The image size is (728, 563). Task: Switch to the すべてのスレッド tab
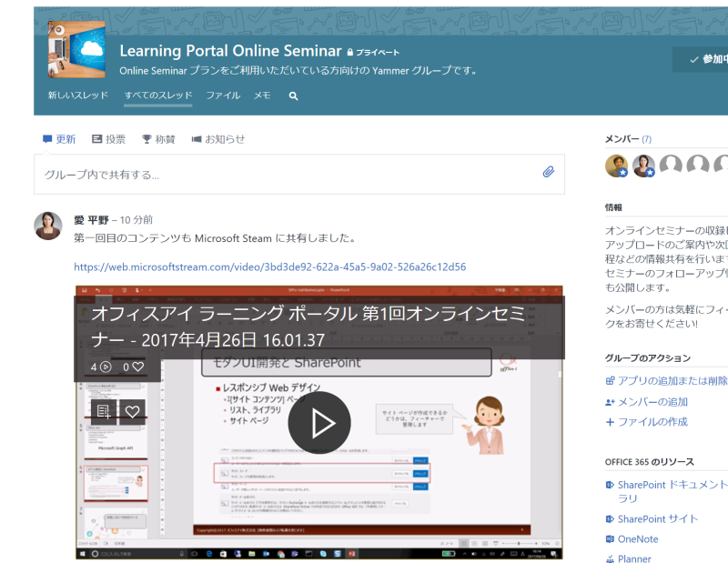click(158, 96)
